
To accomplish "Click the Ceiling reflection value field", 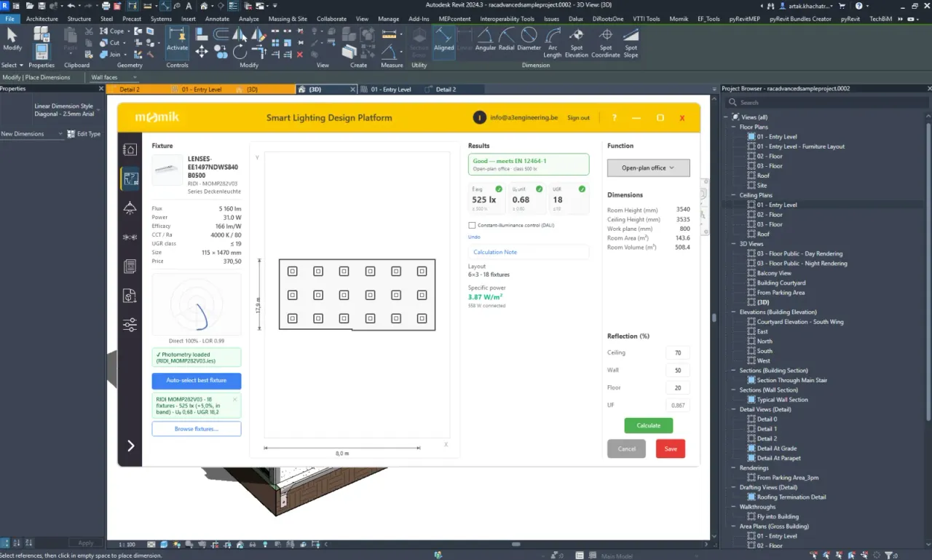I will tap(678, 352).
